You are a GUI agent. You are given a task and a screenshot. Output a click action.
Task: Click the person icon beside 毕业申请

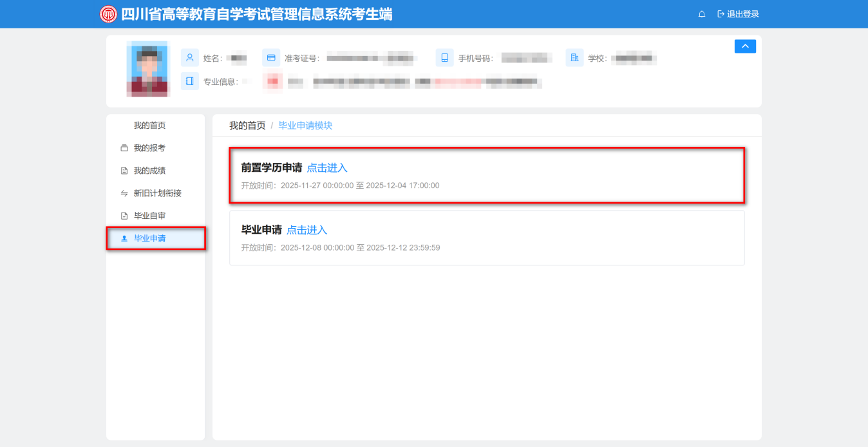[x=124, y=238]
